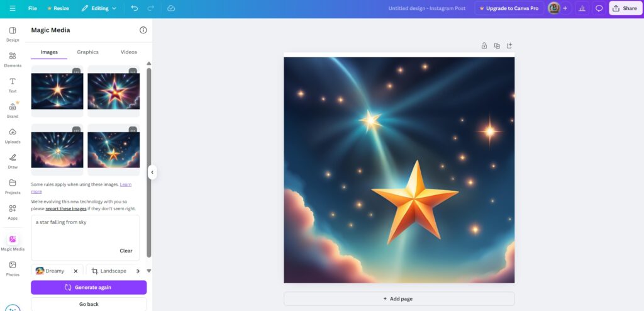The height and width of the screenshot is (311, 644).
Task: Switch to the Graphics tab
Action: coord(87,52)
